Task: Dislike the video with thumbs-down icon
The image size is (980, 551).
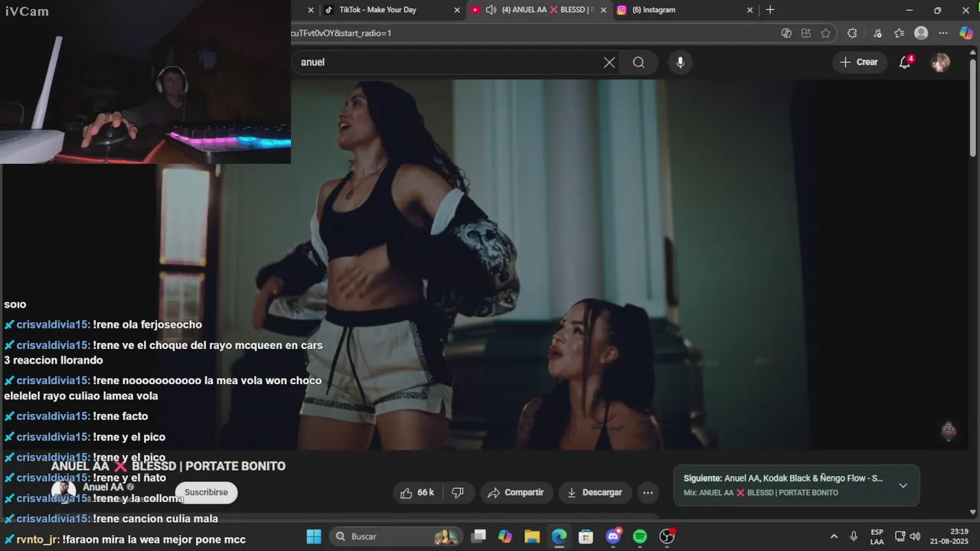Action: click(458, 493)
